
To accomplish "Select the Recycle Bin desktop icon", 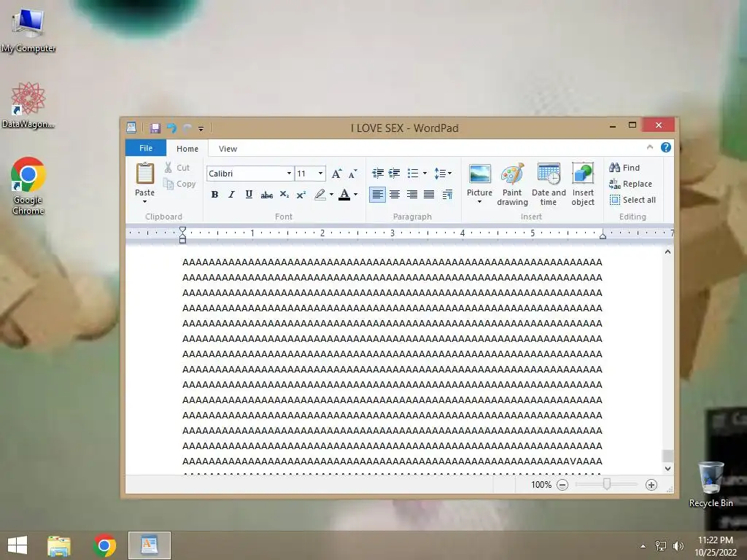I will click(x=711, y=484).
